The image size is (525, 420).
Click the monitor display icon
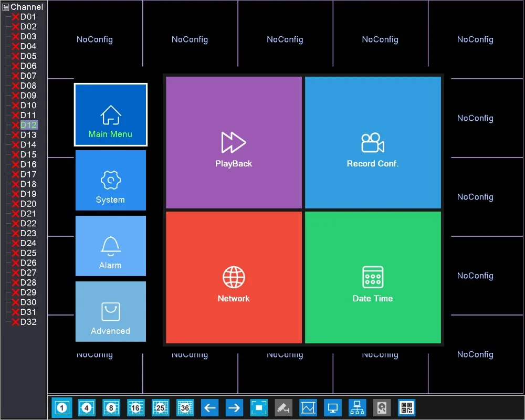(333, 407)
